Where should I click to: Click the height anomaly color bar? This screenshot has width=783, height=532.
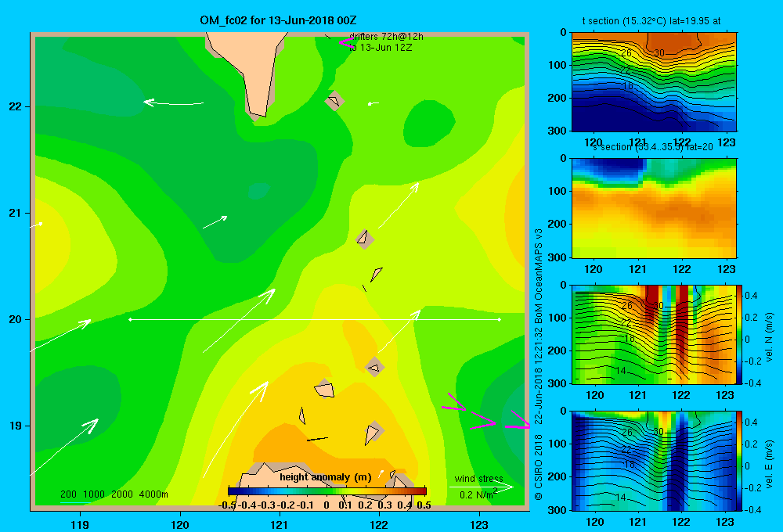coord(327,491)
